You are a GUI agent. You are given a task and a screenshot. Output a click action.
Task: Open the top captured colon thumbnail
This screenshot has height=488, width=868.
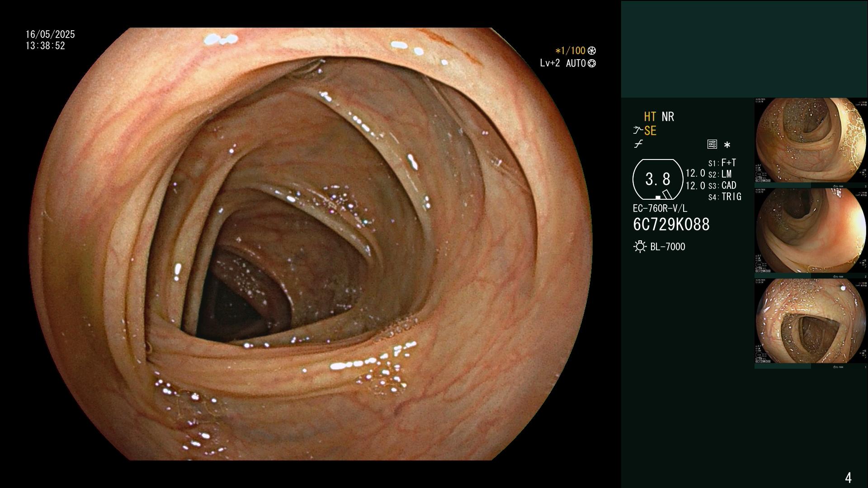tap(811, 140)
